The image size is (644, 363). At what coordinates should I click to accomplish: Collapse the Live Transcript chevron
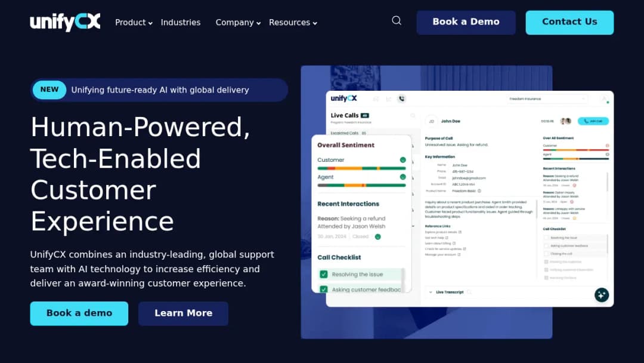click(x=431, y=293)
